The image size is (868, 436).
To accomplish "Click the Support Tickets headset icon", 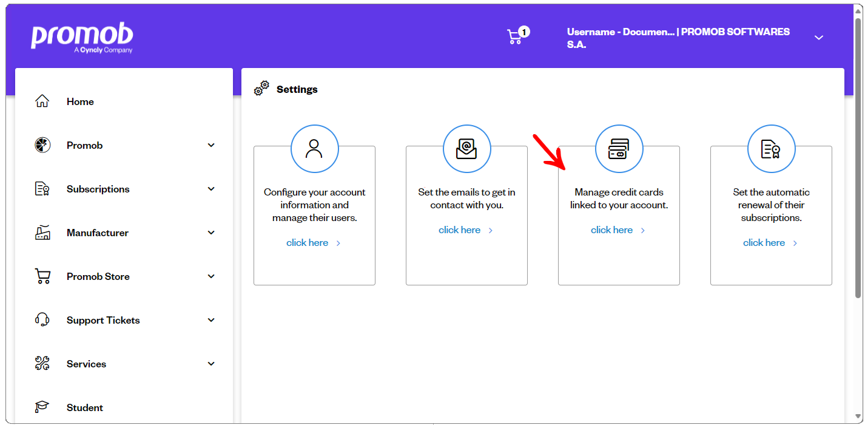I will click(42, 320).
